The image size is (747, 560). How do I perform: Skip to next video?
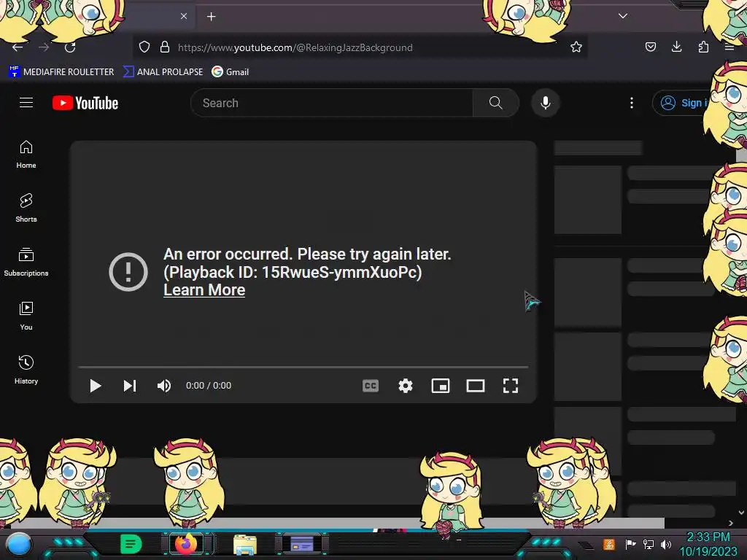(130, 386)
